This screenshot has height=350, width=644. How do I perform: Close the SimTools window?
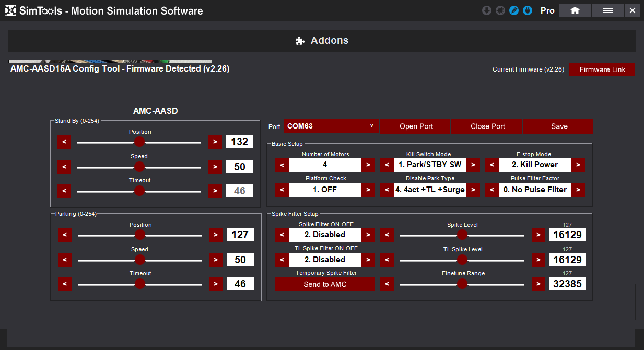(x=633, y=10)
